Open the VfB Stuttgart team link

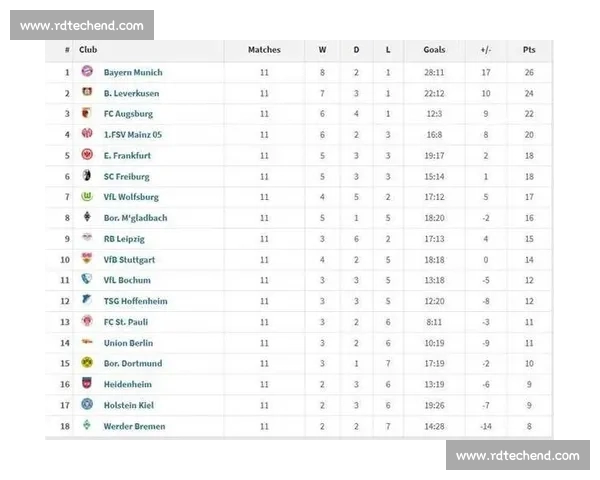point(129,260)
